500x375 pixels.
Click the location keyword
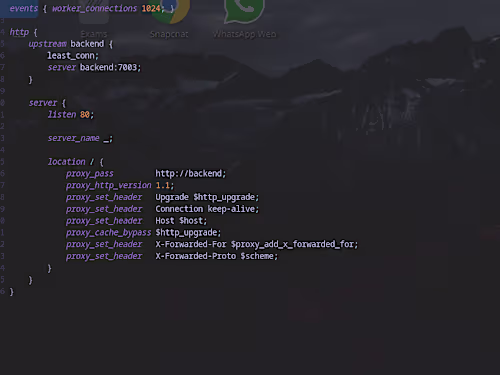point(66,162)
